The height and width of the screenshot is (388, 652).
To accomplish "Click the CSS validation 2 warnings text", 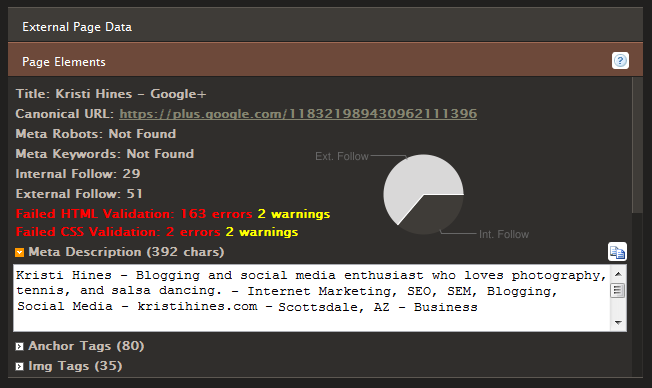I will [262, 232].
